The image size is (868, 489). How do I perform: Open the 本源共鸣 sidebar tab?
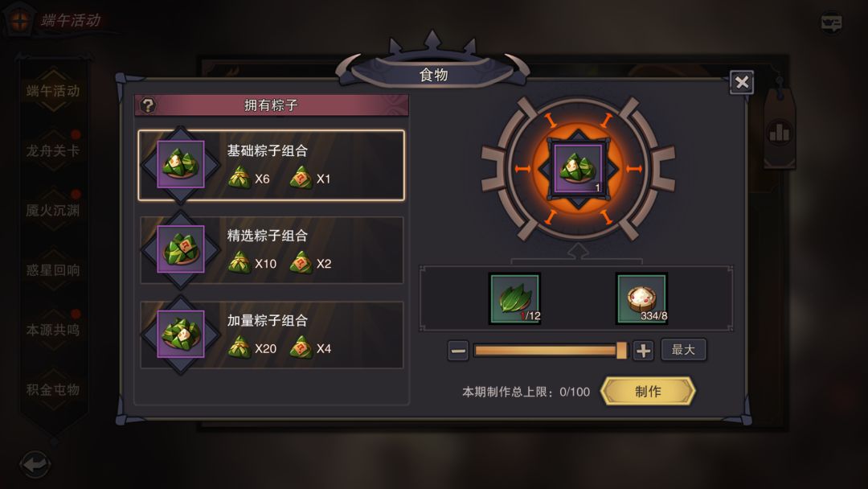53,330
